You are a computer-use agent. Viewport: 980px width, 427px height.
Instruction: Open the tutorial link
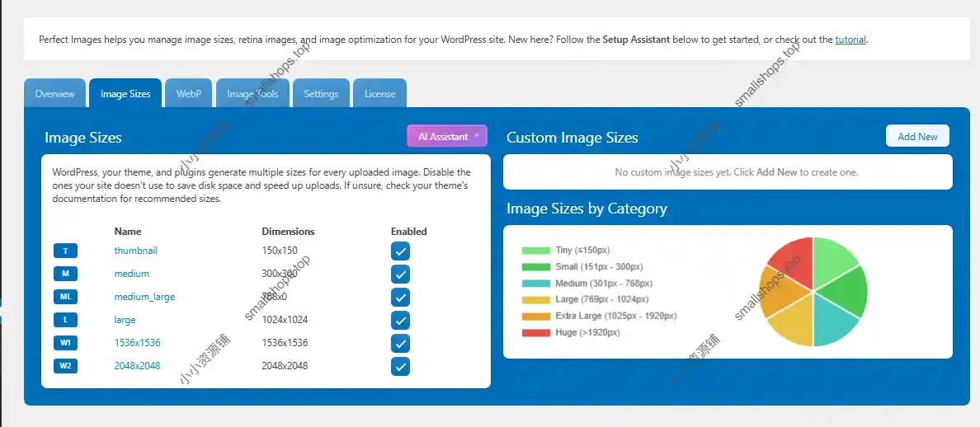[850, 40]
